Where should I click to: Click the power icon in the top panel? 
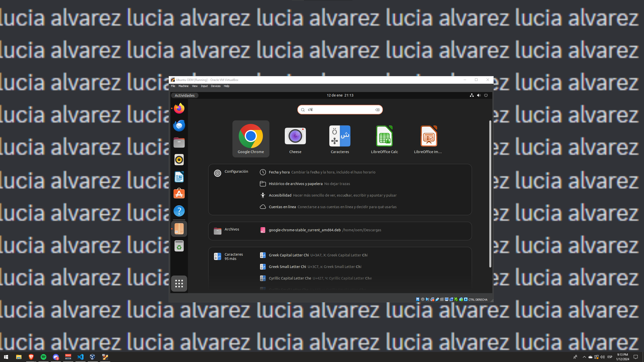click(x=486, y=95)
